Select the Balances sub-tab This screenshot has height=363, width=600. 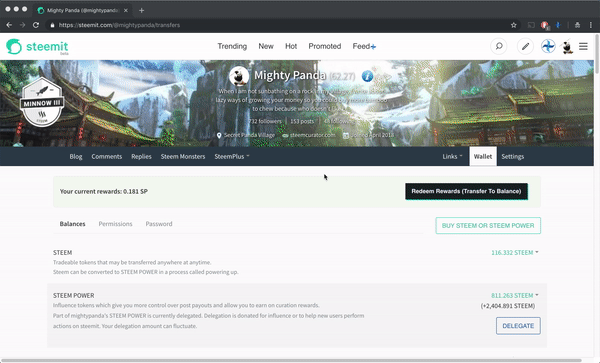click(x=72, y=224)
